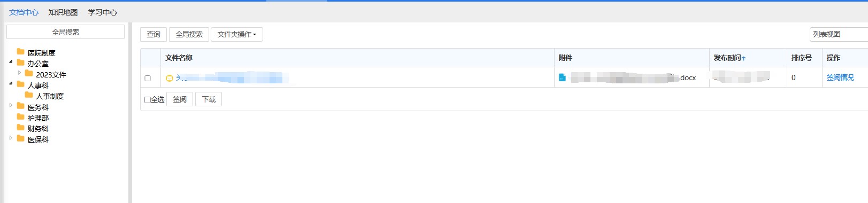Tick the file row checkbox
The image size is (868, 203).
click(x=148, y=78)
